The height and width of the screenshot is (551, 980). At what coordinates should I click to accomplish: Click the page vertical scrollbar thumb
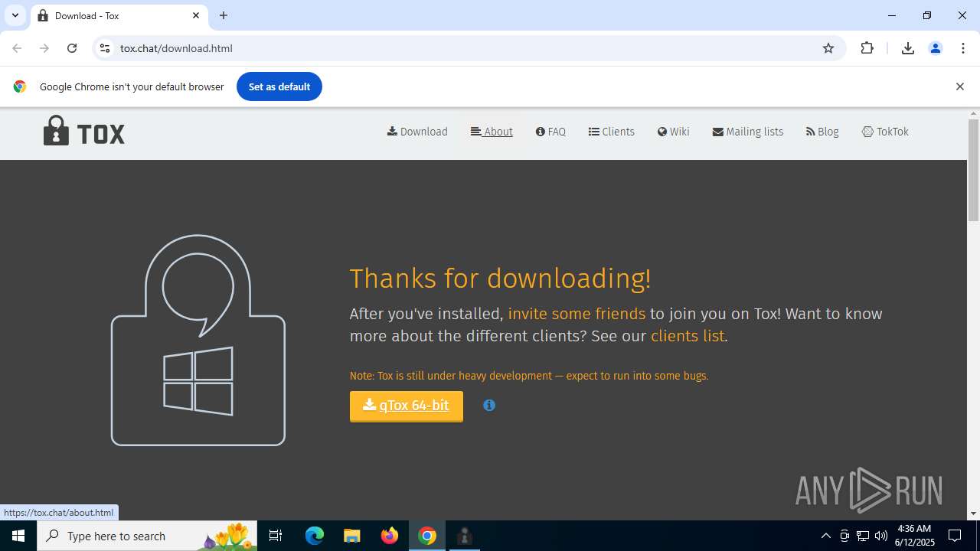point(973,169)
